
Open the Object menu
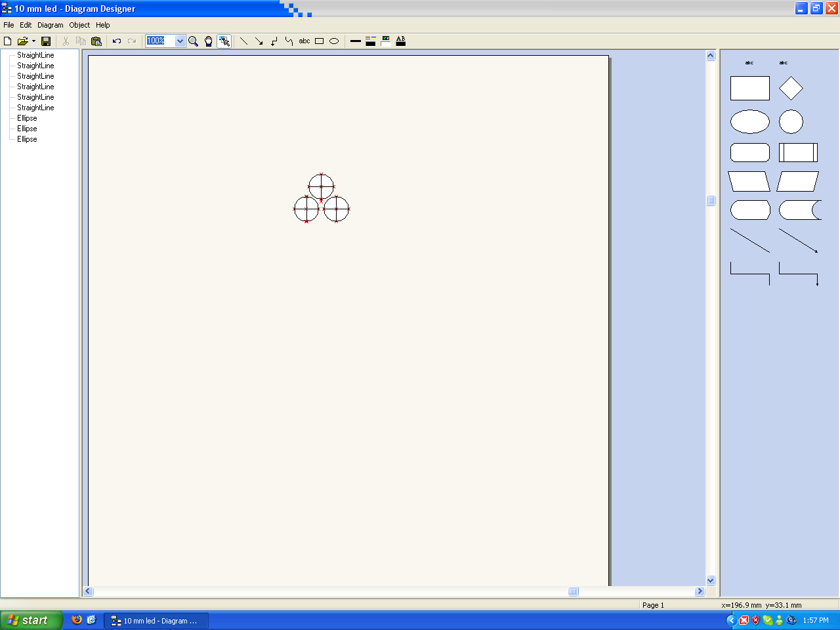79,25
